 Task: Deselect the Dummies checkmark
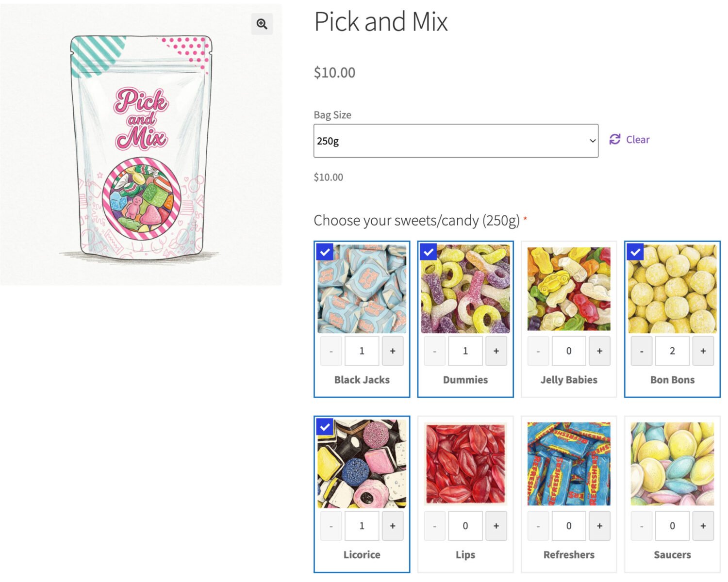[x=429, y=253]
